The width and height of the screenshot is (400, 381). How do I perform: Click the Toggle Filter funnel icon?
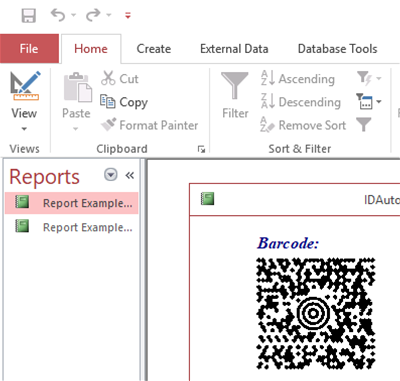pyautogui.click(x=363, y=125)
